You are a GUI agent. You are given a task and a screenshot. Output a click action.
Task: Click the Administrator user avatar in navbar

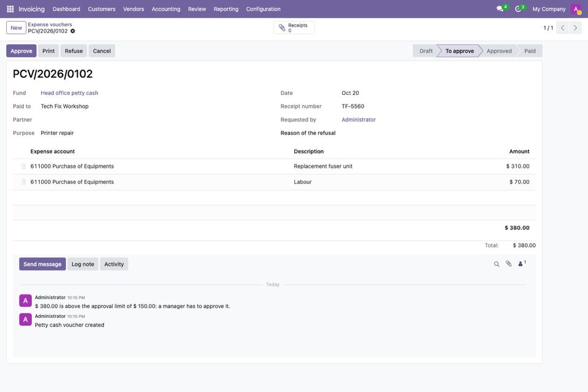576,9
